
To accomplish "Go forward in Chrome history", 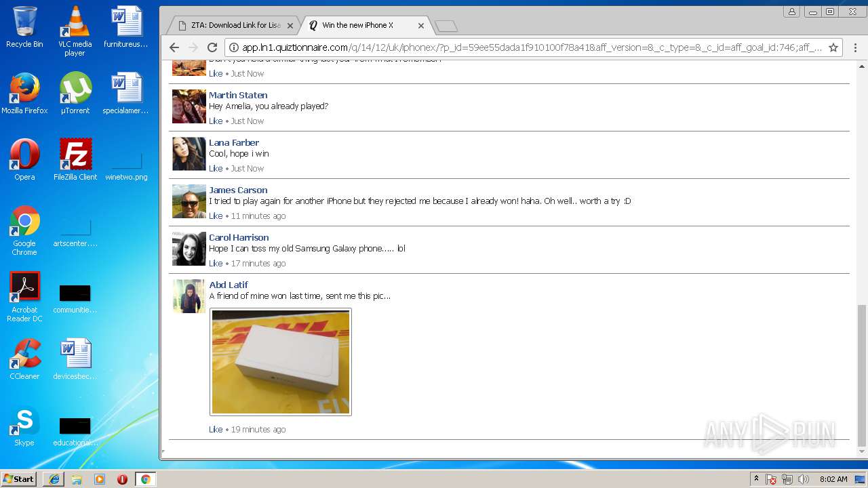I will pos(193,47).
